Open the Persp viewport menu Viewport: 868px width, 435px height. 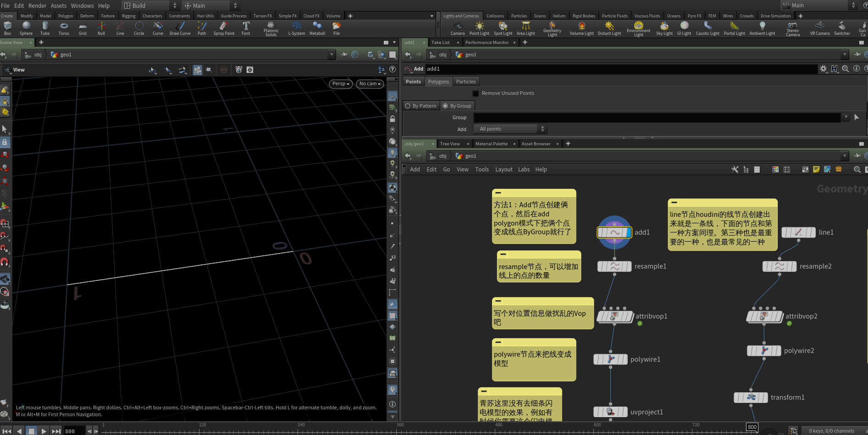click(x=341, y=84)
